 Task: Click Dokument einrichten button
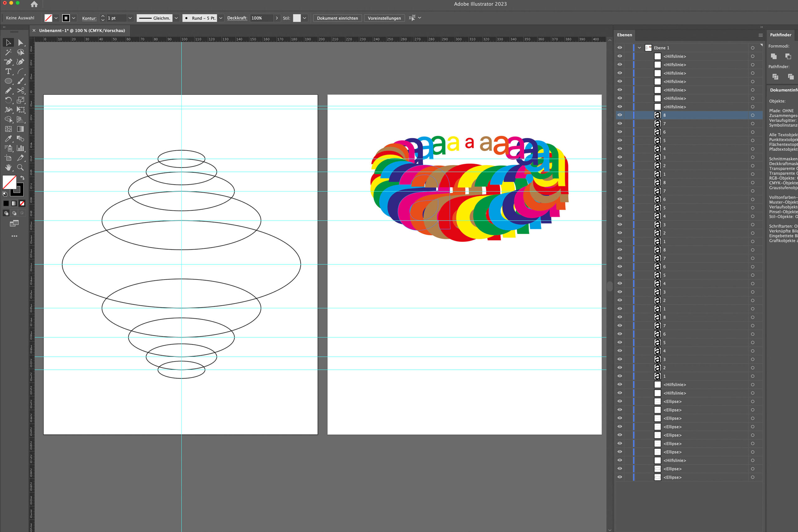pyautogui.click(x=337, y=18)
